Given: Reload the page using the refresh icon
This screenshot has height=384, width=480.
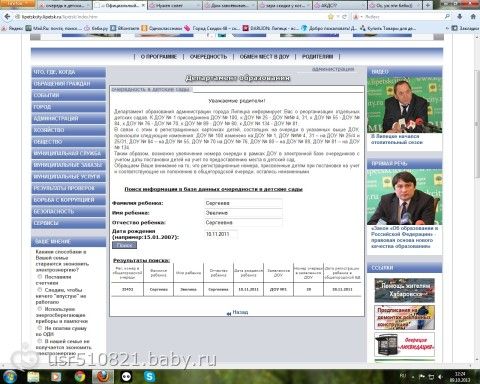Looking at the screenshot, I should (x=345, y=17).
